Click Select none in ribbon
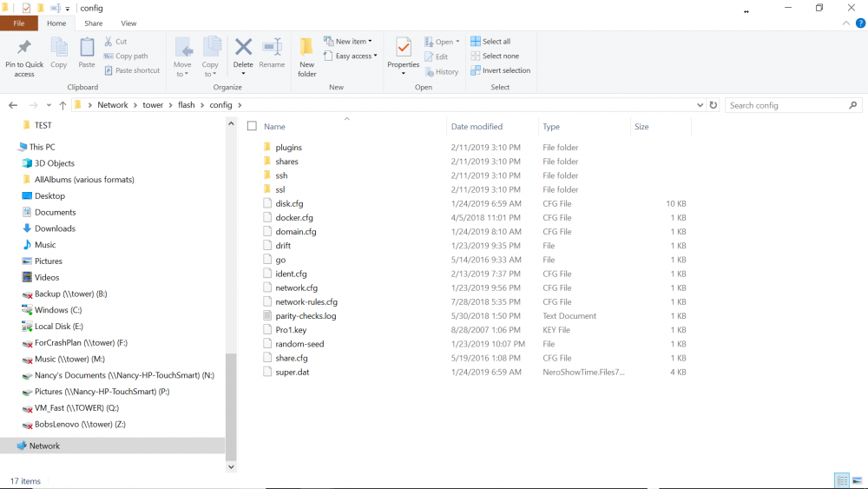868x489 pixels. [x=495, y=56]
